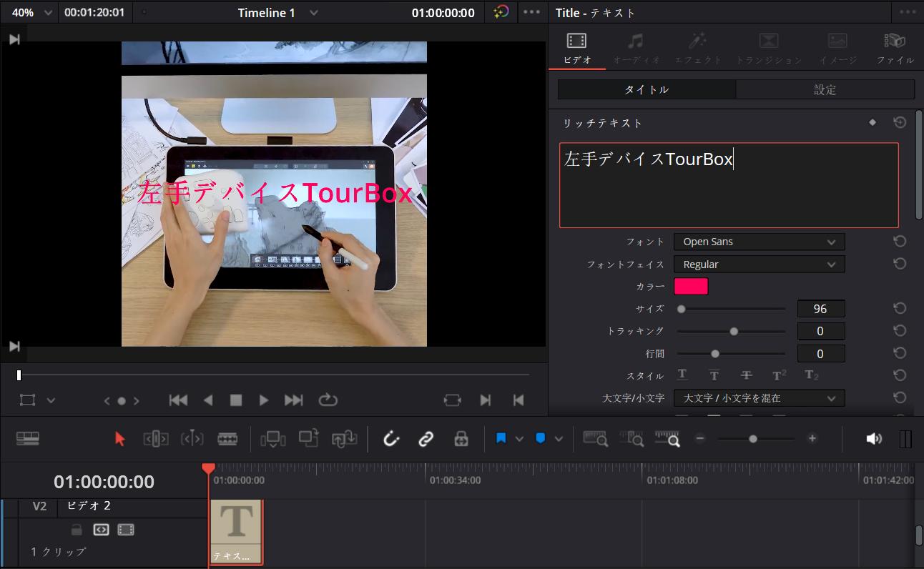Expand flag color dropdown arrow
Screen dimensions: 924x569
point(520,439)
